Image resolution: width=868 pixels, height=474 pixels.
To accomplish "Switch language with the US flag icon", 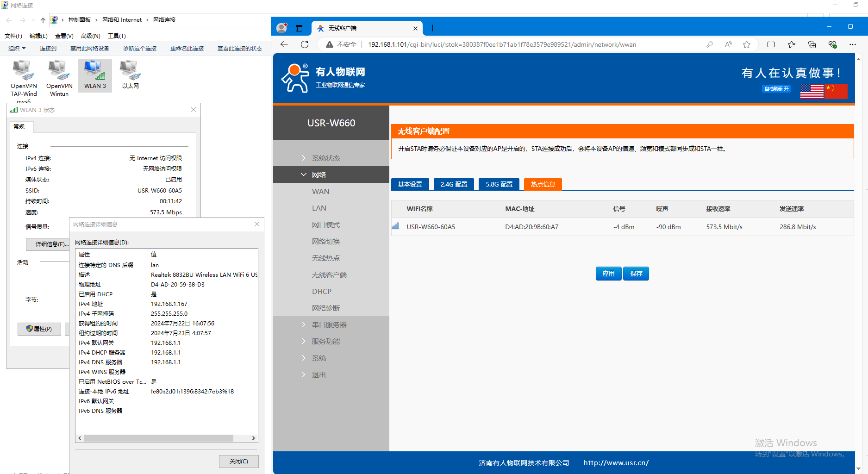I will click(x=812, y=91).
